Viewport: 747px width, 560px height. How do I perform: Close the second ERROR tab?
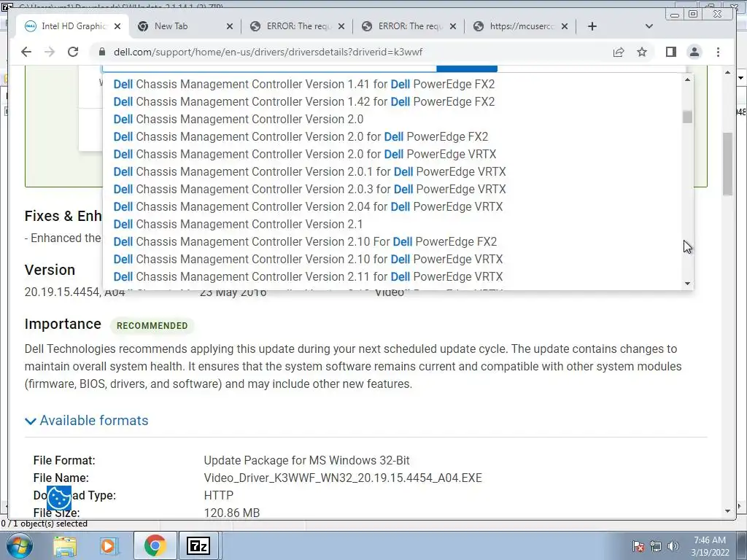(453, 26)
